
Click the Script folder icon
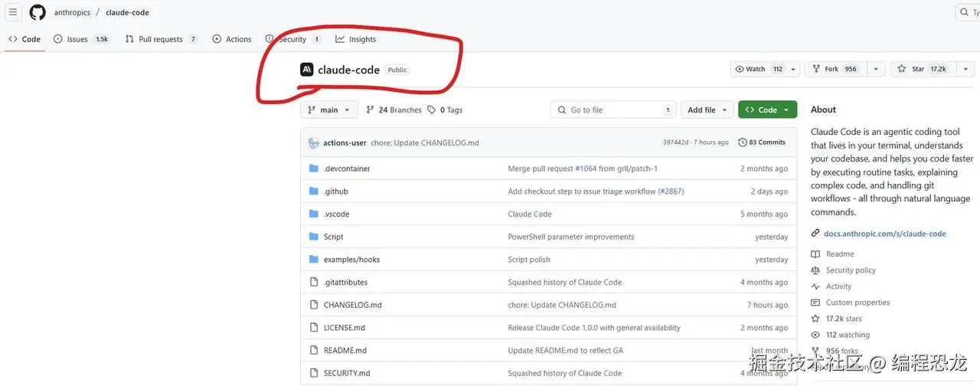(313, 237)
